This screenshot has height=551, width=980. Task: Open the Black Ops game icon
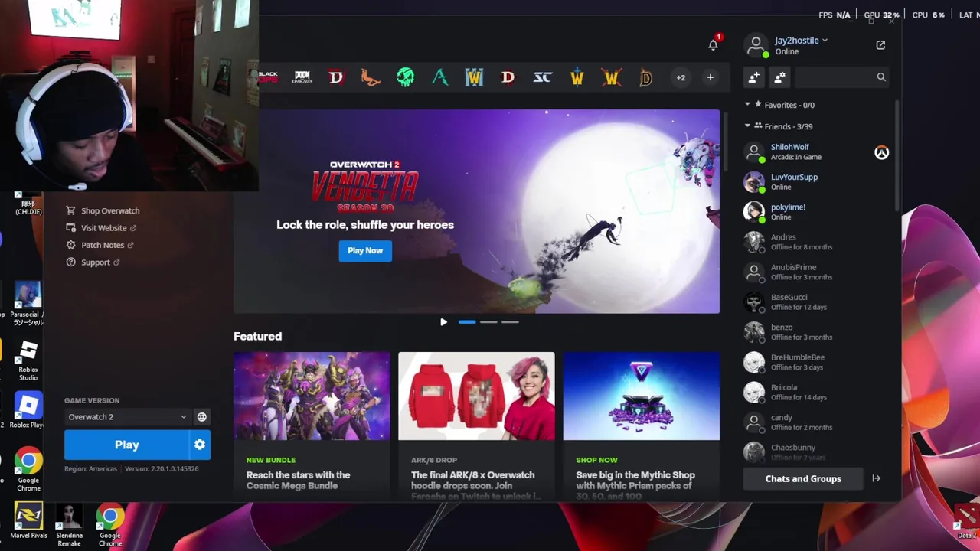click(x=268, y=77)
